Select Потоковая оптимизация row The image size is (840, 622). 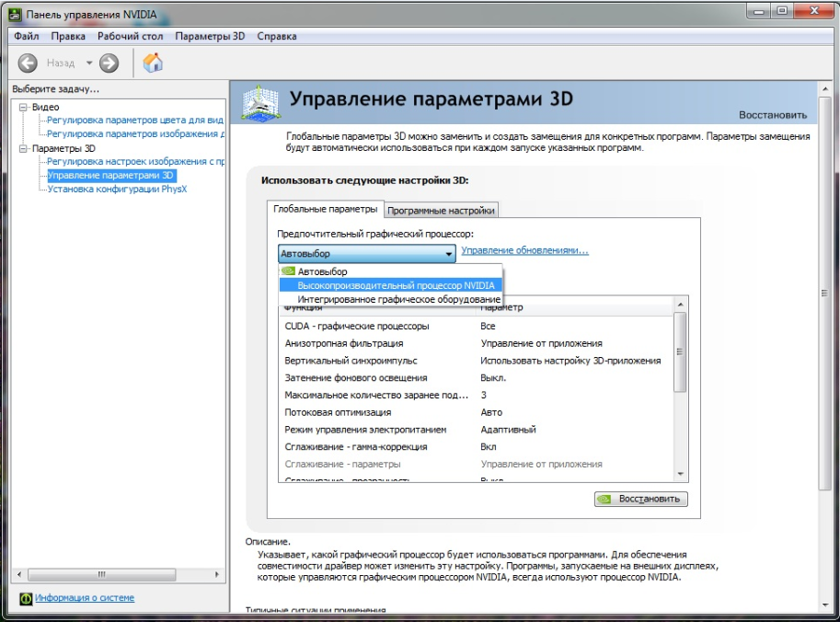477,412
